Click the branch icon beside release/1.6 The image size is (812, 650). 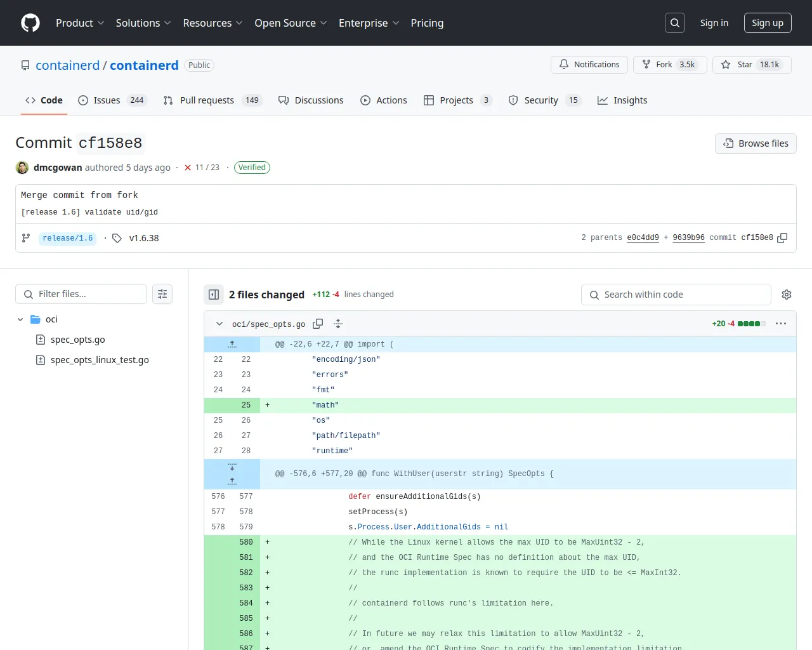point(26,238)
